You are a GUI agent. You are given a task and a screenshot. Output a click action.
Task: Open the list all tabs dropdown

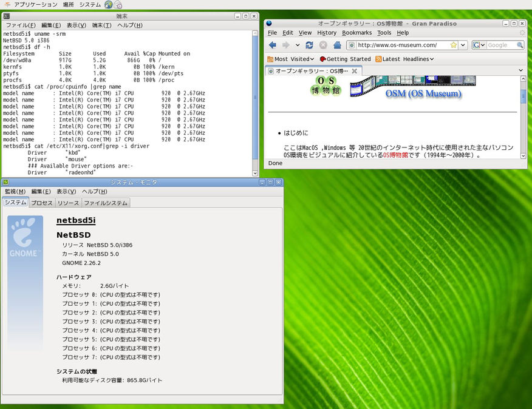point(521,70)
